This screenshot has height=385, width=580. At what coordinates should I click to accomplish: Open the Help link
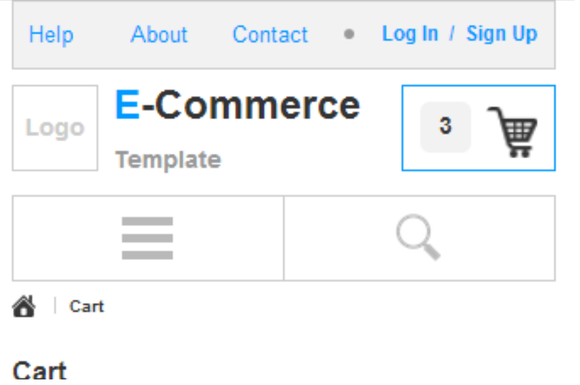[51, 35]
